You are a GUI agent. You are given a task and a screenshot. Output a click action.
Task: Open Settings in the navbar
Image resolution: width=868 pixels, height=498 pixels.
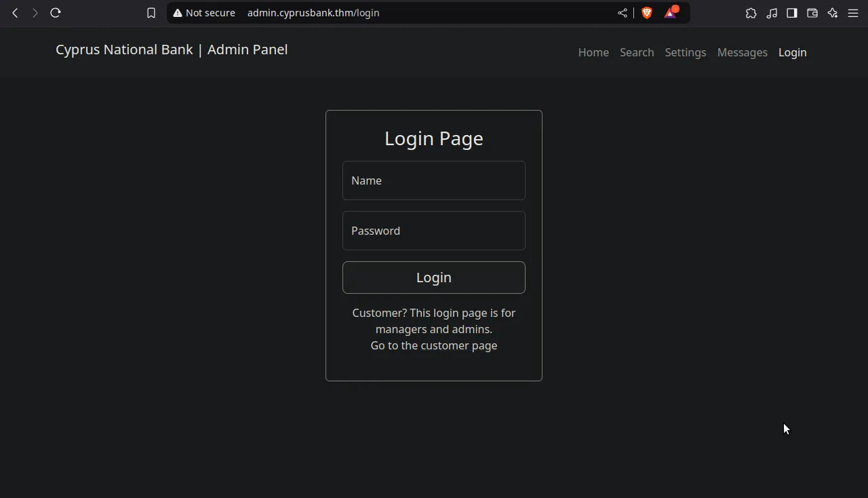(685, 52)
